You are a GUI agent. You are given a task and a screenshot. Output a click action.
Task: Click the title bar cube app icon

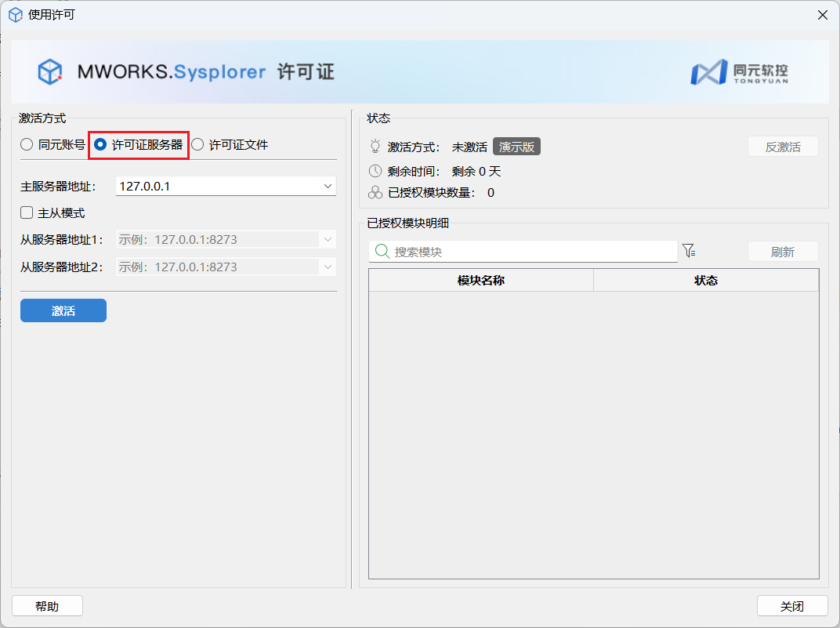(x=15, y=15)
